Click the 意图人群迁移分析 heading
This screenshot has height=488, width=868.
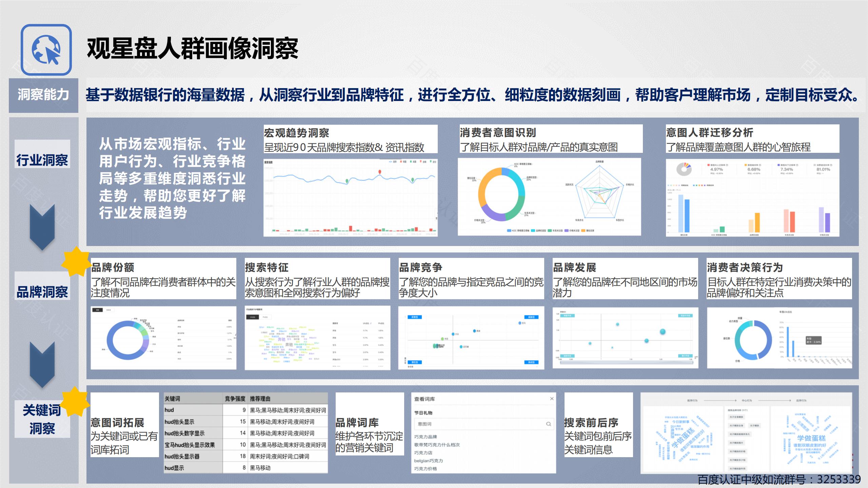tap(710, 133)
